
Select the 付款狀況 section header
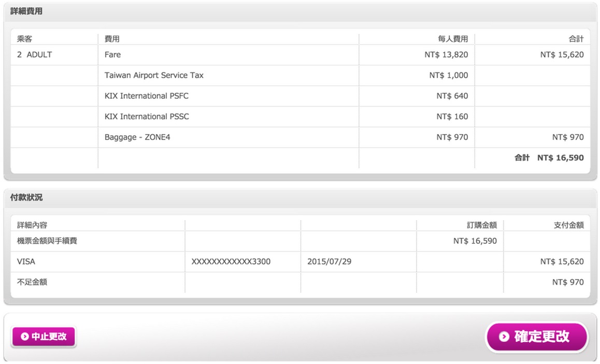coord(26,197)
